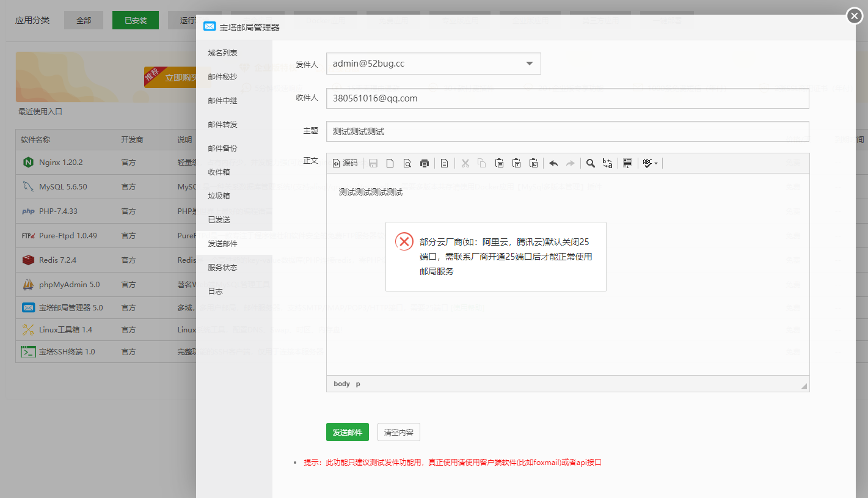
Task: Click the Redo arrow icon
Action: tap(571, 163)
